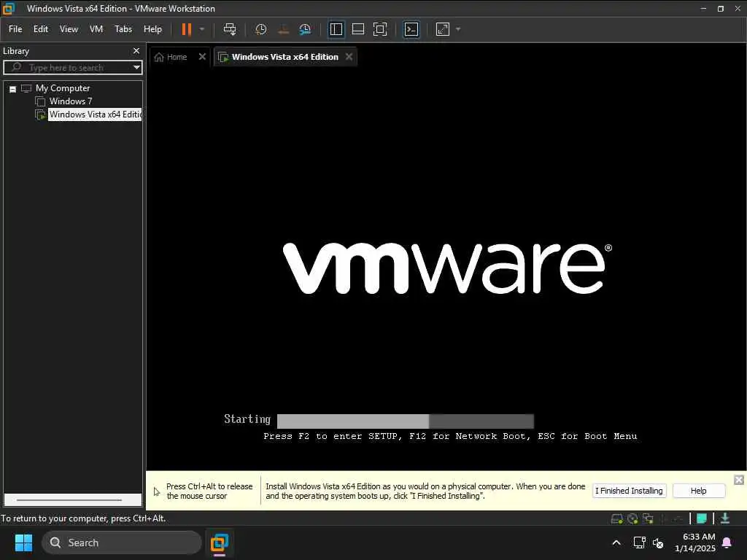Image resolution: width=747 pixels, height=560 pixels.
Task: Open the VM menu
Action: [x=96, y=29]
